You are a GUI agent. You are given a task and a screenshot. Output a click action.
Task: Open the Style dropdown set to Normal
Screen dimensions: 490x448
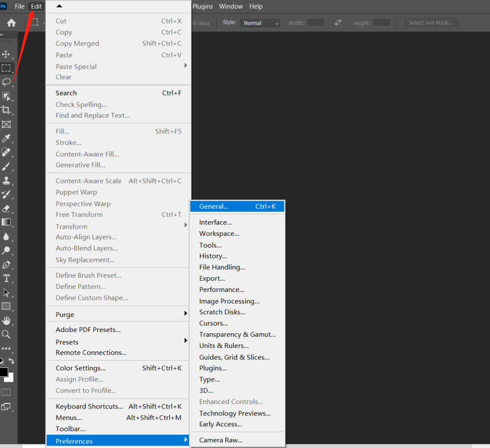(x=260, y=23)
